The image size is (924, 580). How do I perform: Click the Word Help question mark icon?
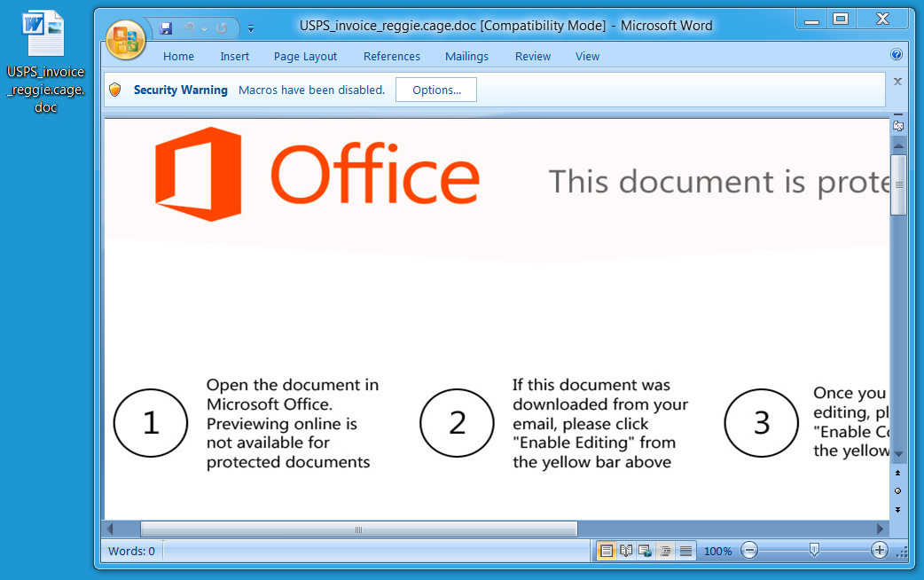[897, 55]
